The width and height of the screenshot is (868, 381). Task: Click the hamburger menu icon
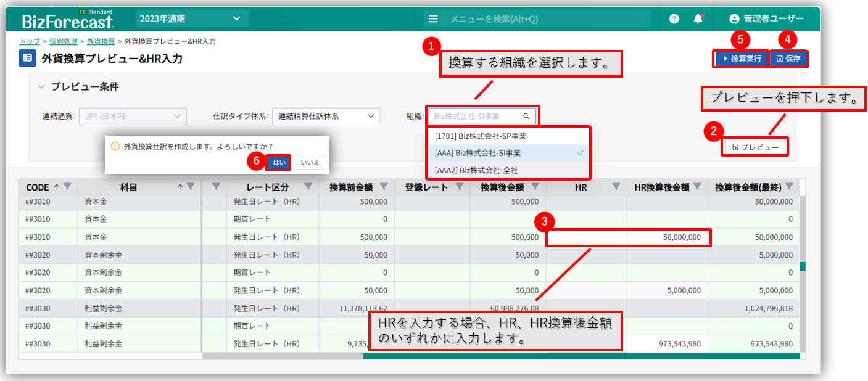point(433,19)
